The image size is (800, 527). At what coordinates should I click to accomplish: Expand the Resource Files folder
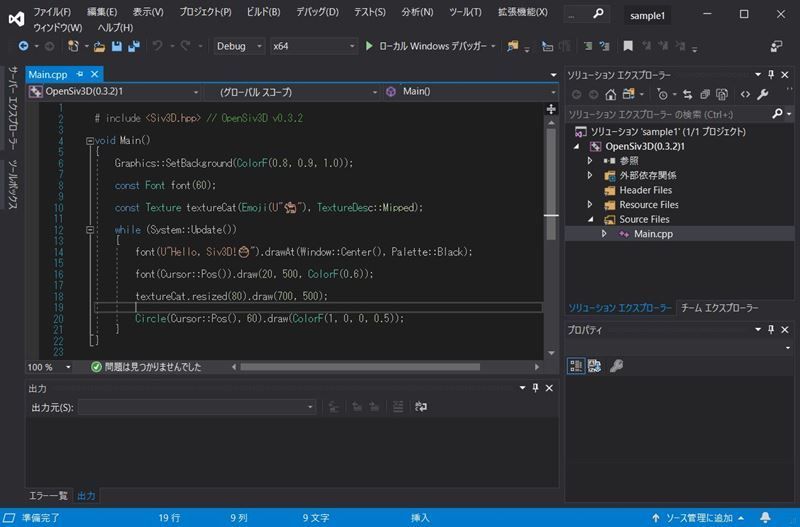point(590,205)
